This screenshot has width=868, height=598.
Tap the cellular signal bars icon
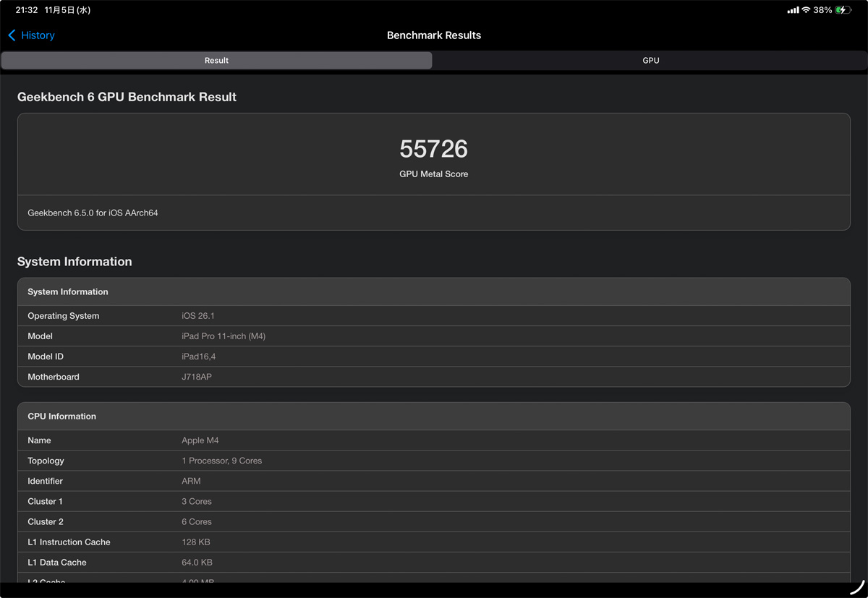(x=793, y=10)
